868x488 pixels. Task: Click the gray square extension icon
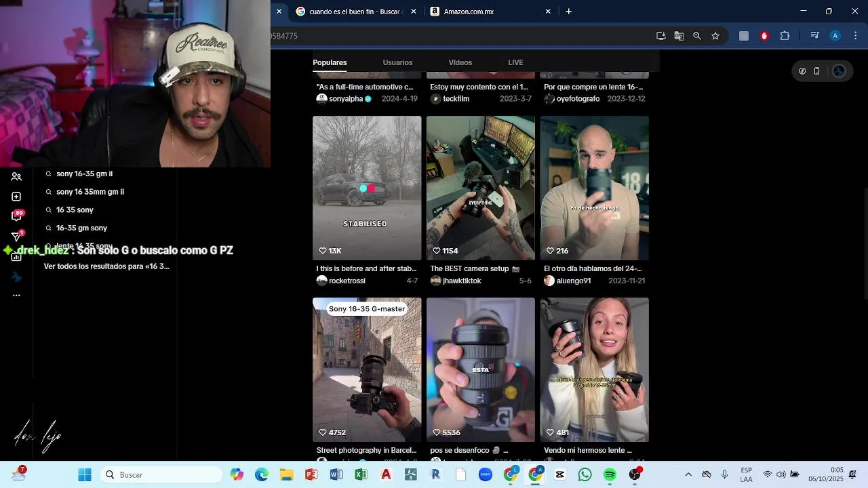pos(744,36)
